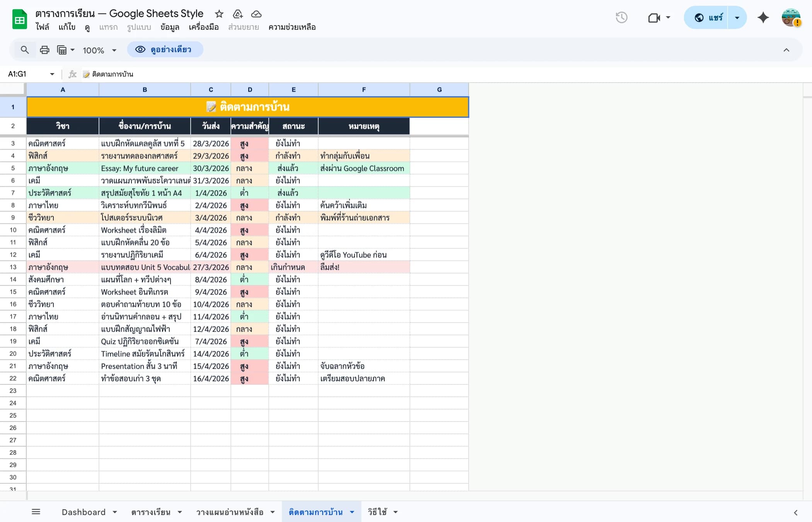Star the spreadsheet
812x522 pixels.
(x=219, y=14)
